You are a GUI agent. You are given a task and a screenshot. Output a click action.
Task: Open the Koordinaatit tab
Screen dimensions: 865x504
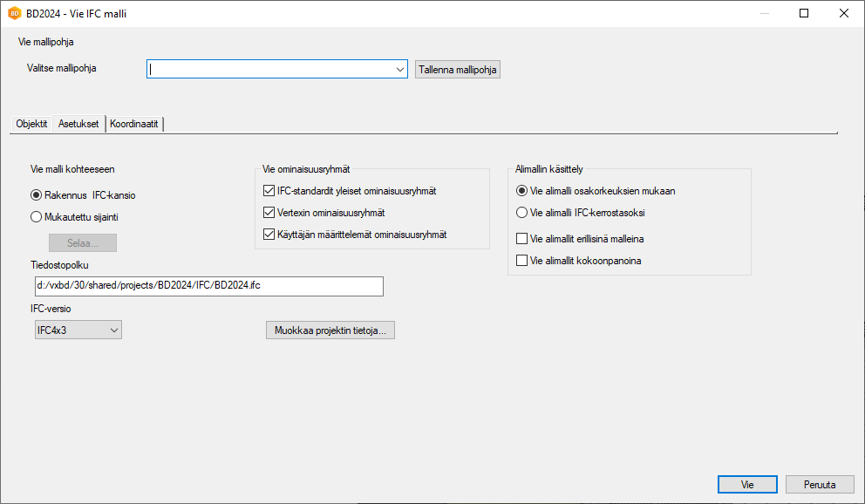coord(134,124)
